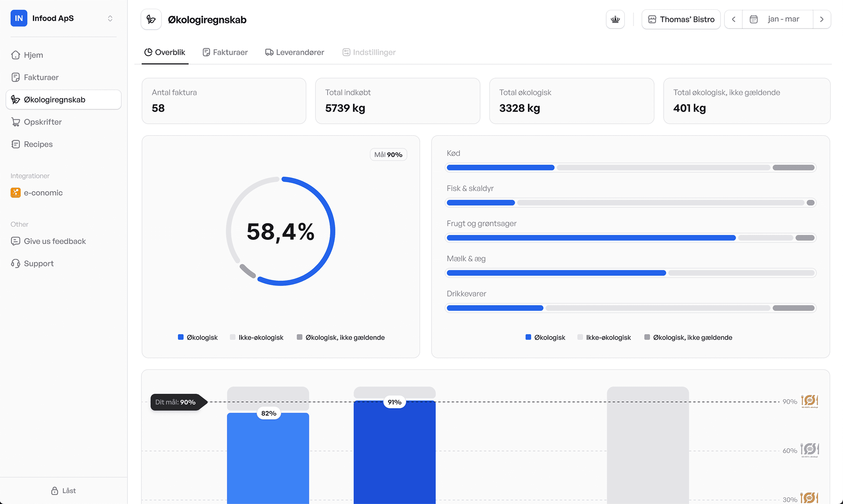Image resolution: width=843 pixels, height=504 pixels.
Task: Click the Recipes list icon in sidebar
Action: [16, 144]
